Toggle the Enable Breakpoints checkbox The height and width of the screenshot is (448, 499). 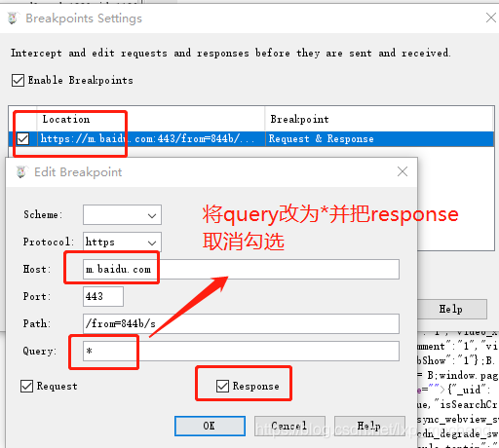coord(18,80)
